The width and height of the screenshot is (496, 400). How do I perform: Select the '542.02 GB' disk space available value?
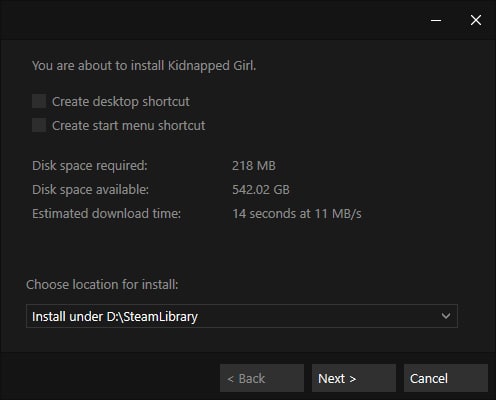click(261, 190)
